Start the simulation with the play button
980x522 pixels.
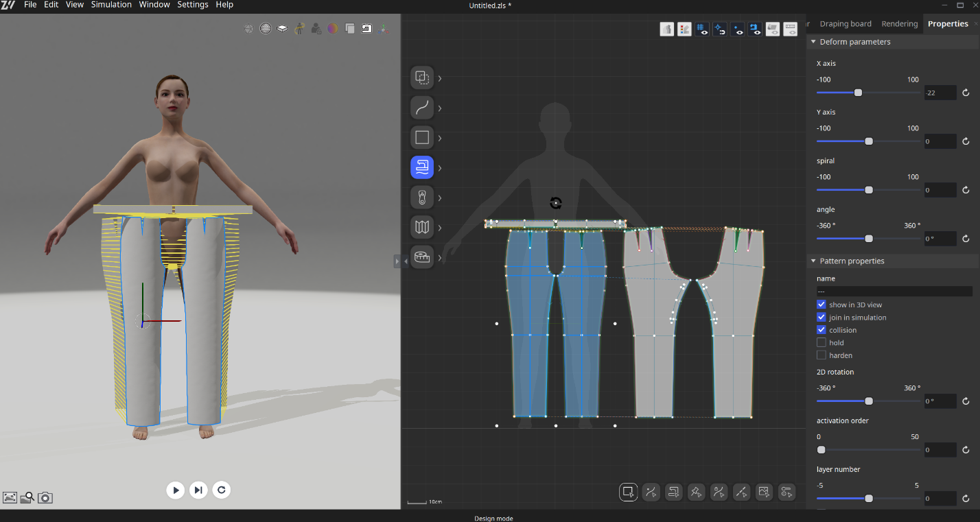[176, 490]
